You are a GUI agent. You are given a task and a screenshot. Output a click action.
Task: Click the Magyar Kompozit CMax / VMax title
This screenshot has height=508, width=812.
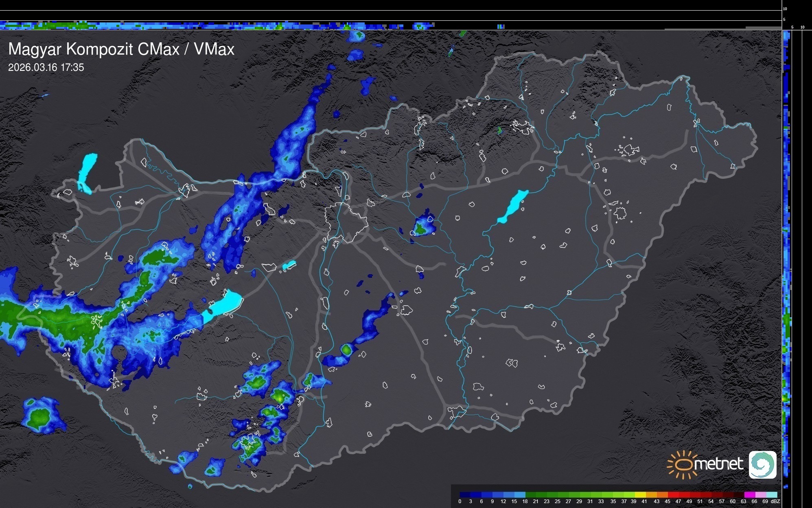[121, 49]
